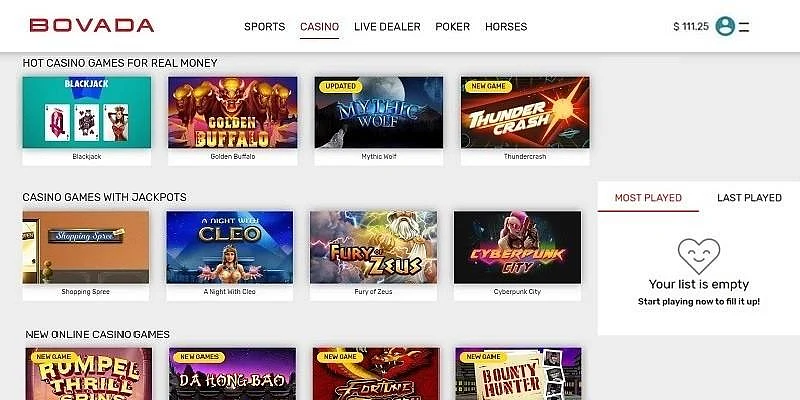Select the Most Played tab
Screen dimensions: 800x400
click(x=648, y=197)
